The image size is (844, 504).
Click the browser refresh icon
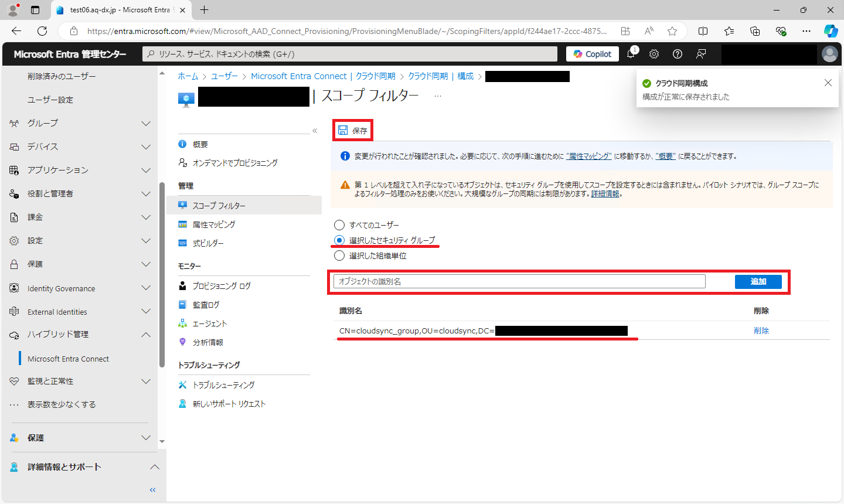[x=42, y=31]
